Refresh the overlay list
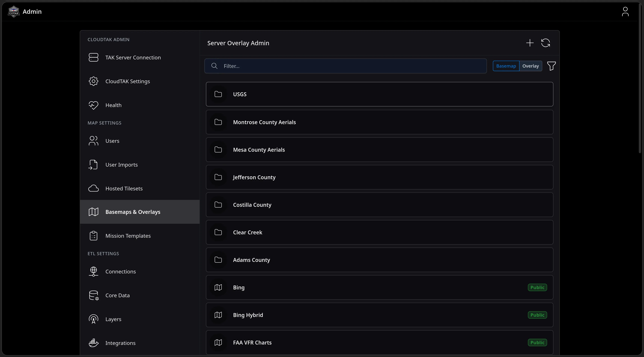Viewport: 644px width, 357px height. [545, 43]
